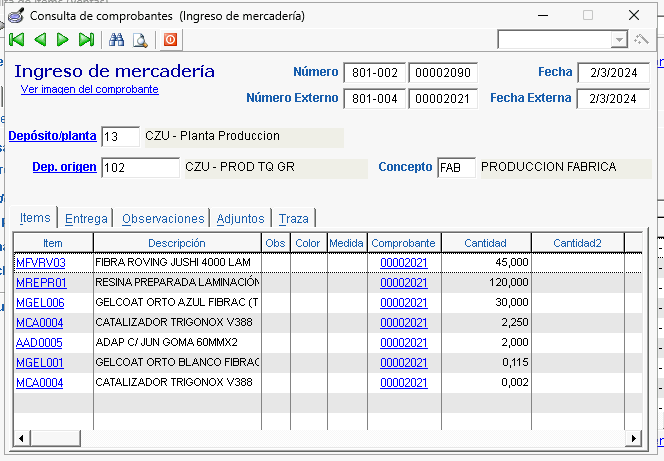Screen dimensions: 664x461
Task: Switch to the Entrega tab
Action: coord(86,218)
